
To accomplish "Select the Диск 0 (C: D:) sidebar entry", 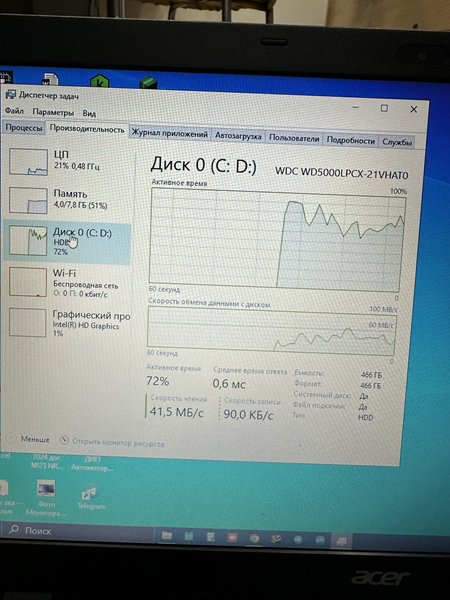I will [x=67, y=241].
